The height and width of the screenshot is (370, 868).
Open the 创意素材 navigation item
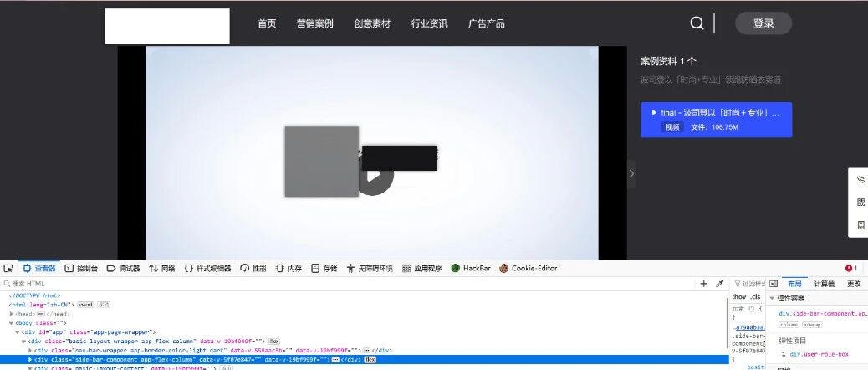(372, 23)
